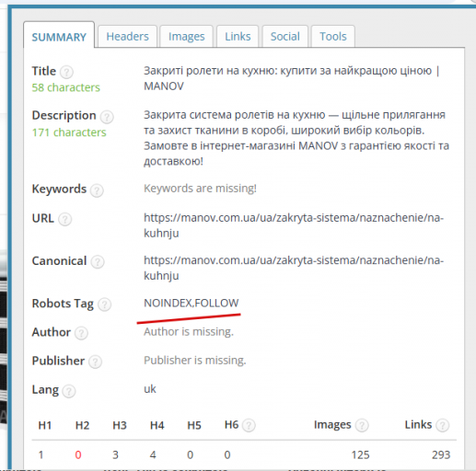The width and height of the screenshot is (476, 471).
Task: Click the Keywords field label
Action: (59, 189)
